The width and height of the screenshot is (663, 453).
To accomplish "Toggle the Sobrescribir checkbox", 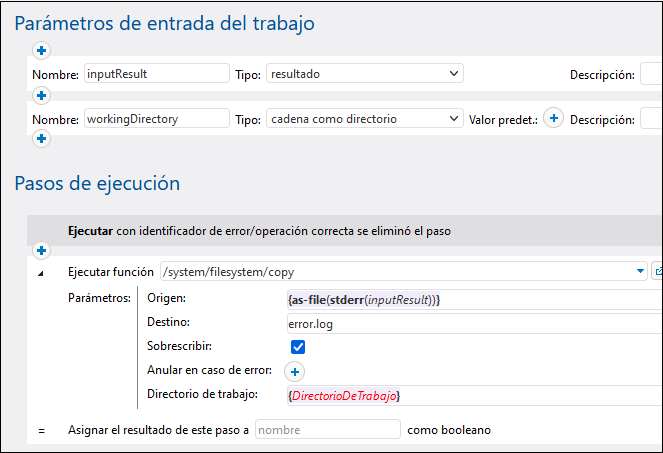I will tap(297, 347).
